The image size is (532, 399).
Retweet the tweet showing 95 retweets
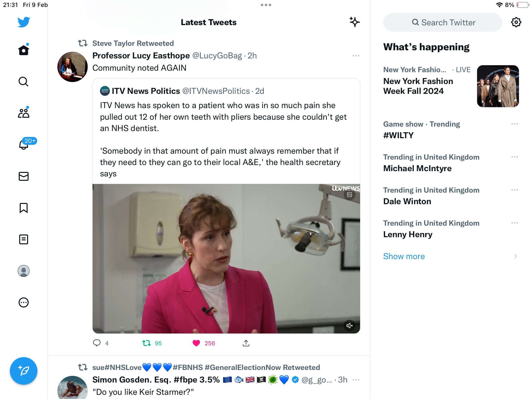[147, 343]
